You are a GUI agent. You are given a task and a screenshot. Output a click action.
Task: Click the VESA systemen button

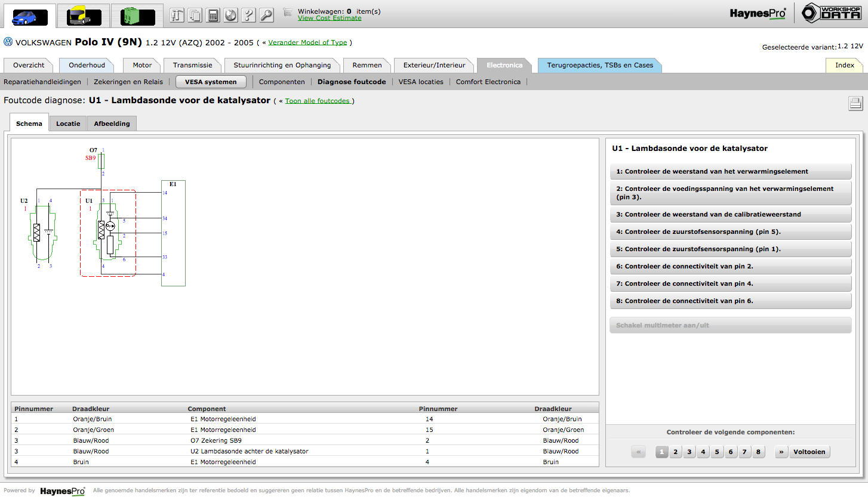click(x=211, y=82)
